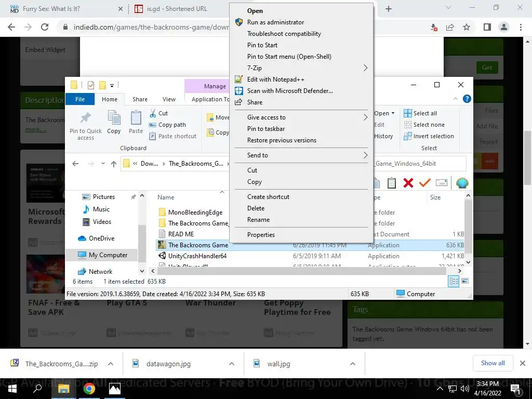Expand the Send to submenu
Image resolution: width=532 pixels, height=399 pixels.
(x=302, y=155)
